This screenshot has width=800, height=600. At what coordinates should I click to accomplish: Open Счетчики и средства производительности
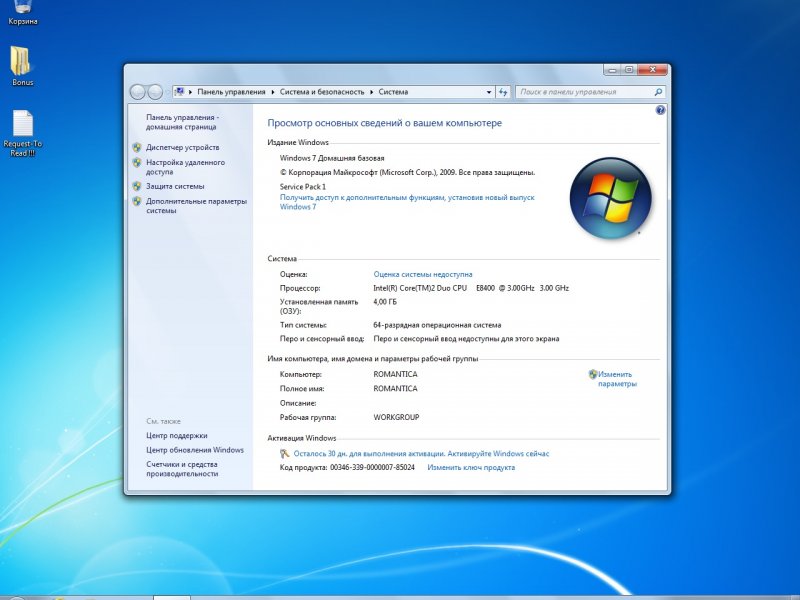point(182,469)
